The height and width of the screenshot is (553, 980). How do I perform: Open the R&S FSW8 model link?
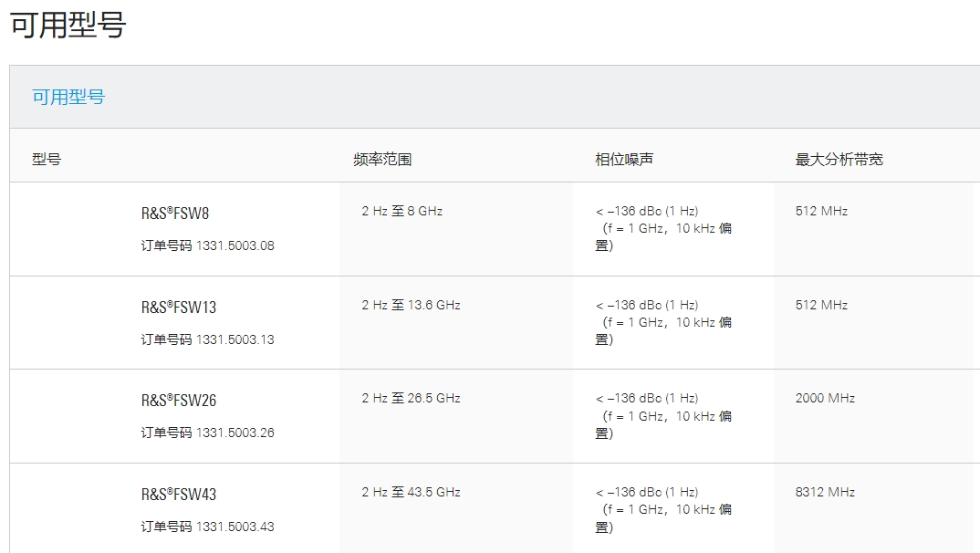(175, 213)
